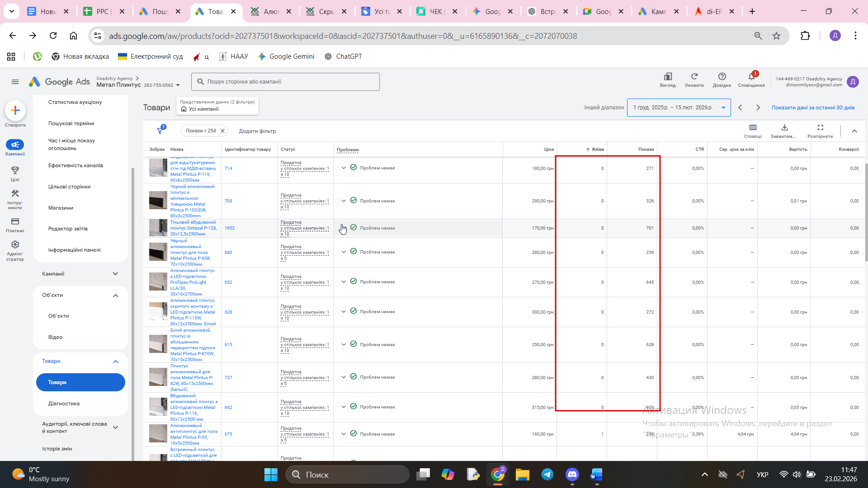
Task: Open Адміністратор gear icon
Action: [x=15, y=245]
